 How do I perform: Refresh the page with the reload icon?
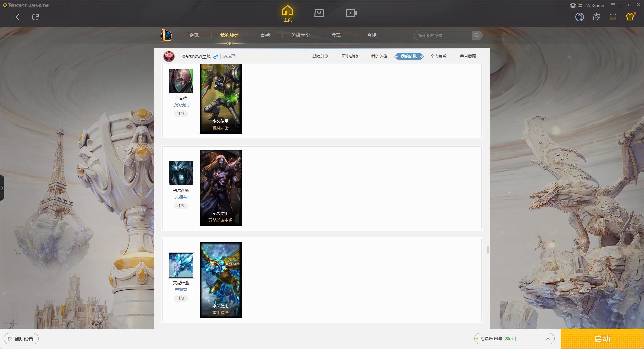pos(35,17)
